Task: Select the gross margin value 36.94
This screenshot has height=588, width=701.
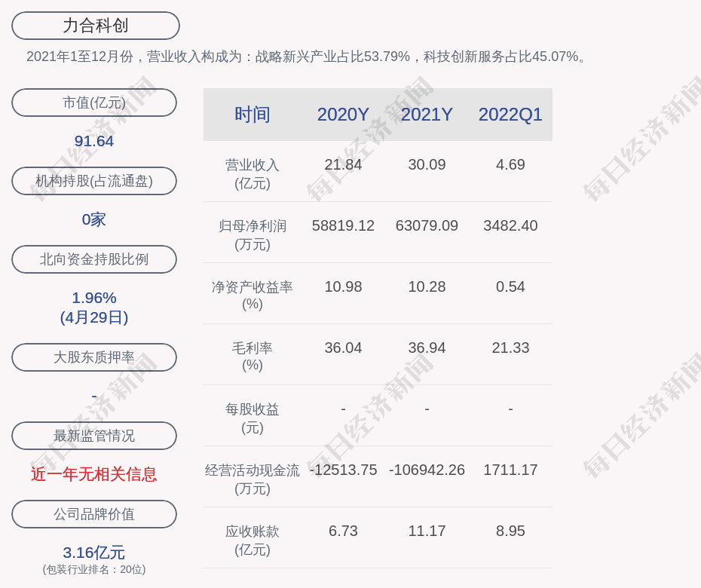Action: [427, 348]
